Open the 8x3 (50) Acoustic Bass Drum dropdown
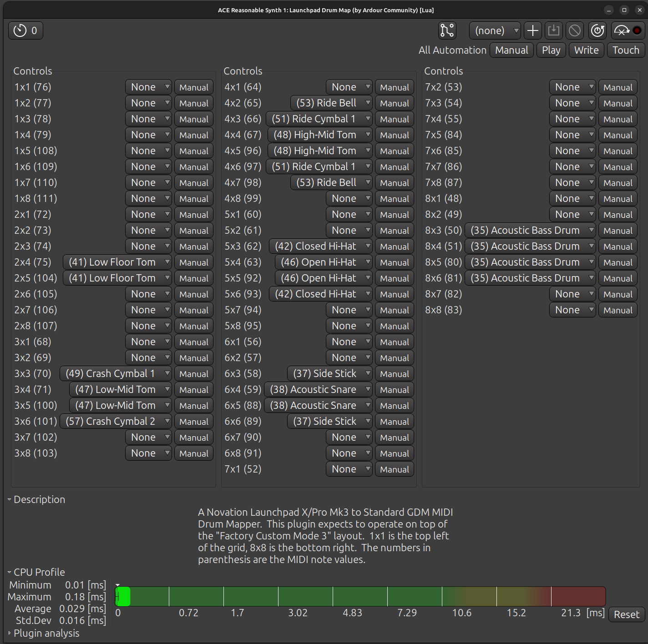The height and width of the screenshot is (644, 648). click(530, 231)
